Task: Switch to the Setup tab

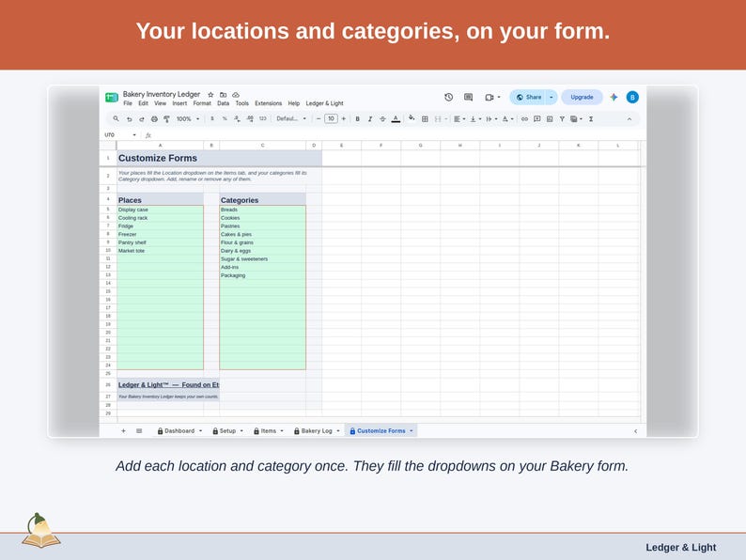Action: [x=227, y=431]
